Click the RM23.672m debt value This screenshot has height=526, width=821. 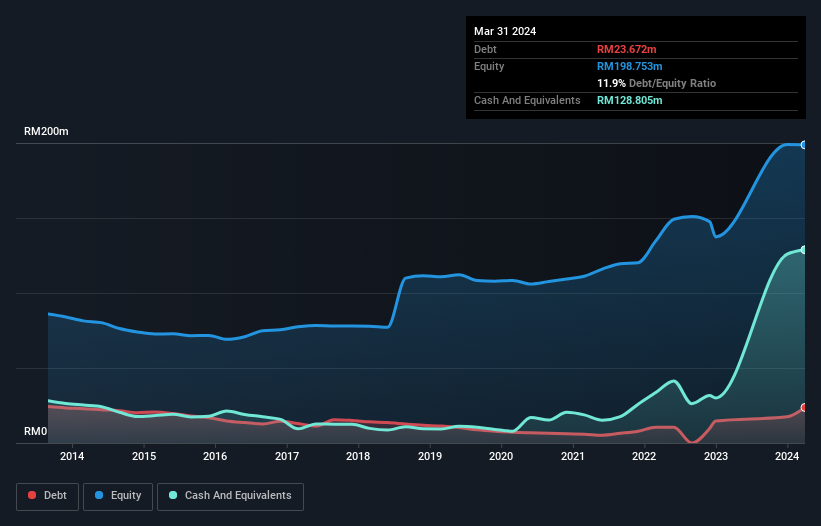[x=626, y=49]
